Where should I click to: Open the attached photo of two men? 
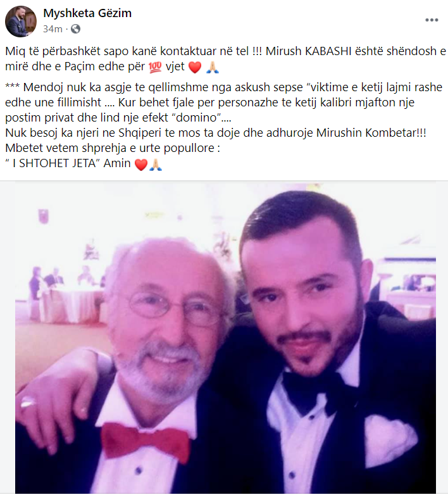pos(225,338)
